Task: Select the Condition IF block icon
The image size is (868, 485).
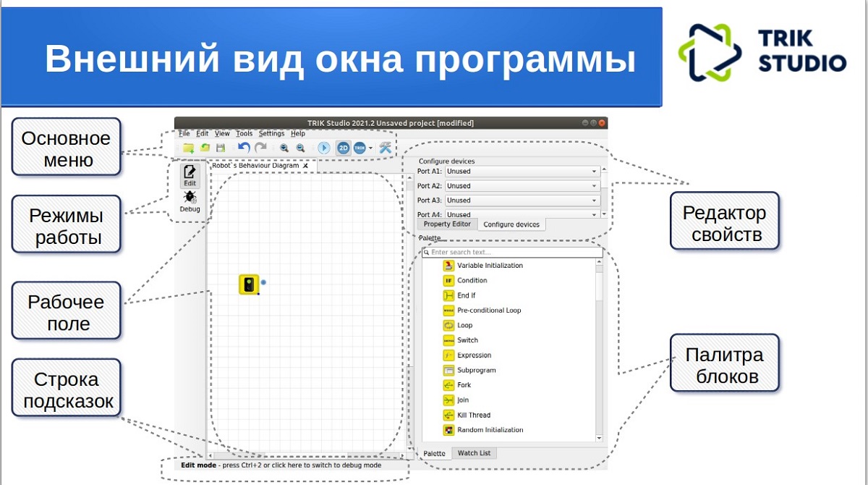Action: pyautogui.click(x=448, y=280)
